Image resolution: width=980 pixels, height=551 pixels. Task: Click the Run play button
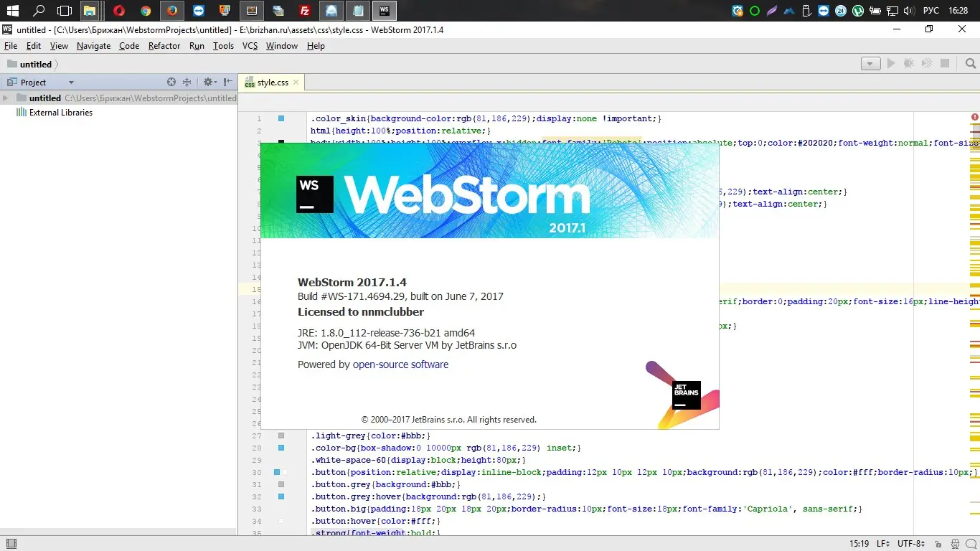[891, 64]
